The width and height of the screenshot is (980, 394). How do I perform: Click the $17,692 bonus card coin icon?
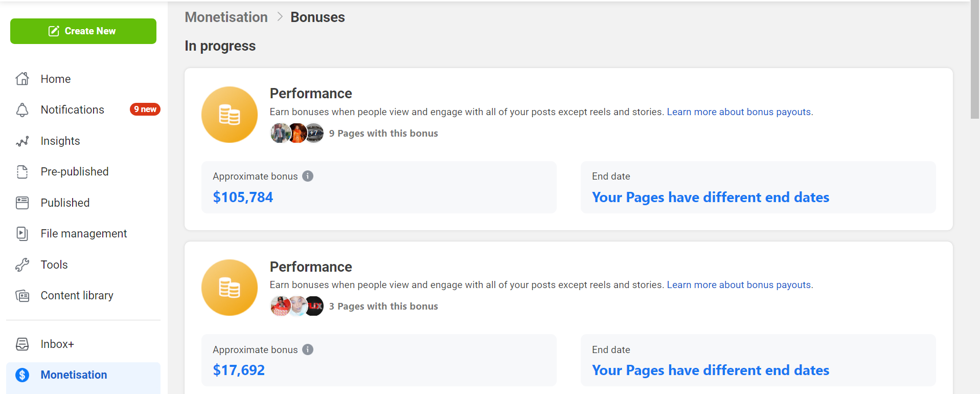coord(230,288)
